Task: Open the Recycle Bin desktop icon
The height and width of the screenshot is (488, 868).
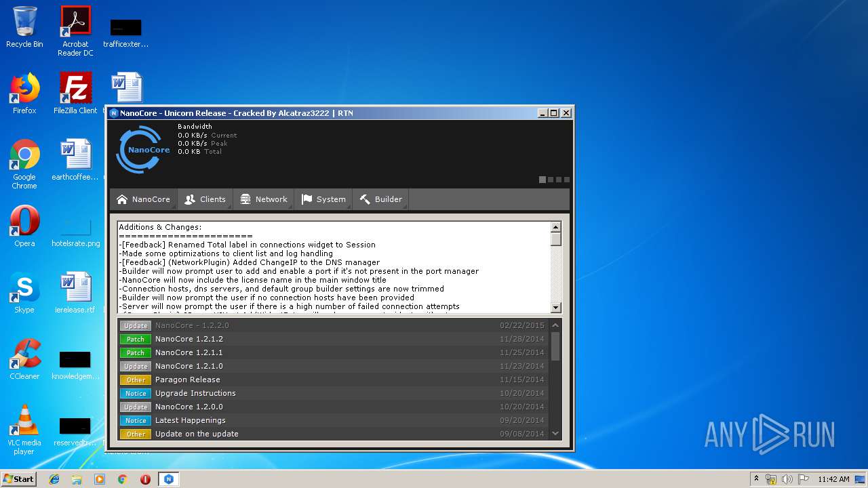Action: coord(24,27)
